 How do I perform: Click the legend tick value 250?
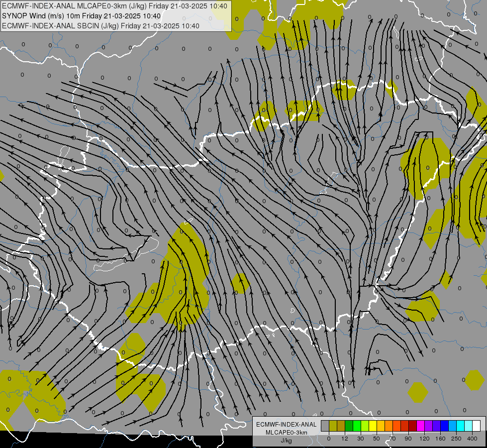[456, 439]
